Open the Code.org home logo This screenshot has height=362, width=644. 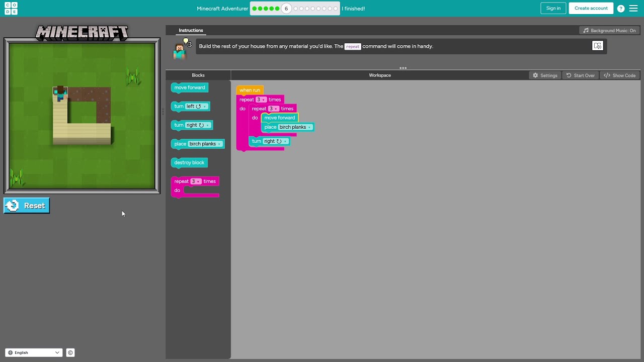pos(11,8)
